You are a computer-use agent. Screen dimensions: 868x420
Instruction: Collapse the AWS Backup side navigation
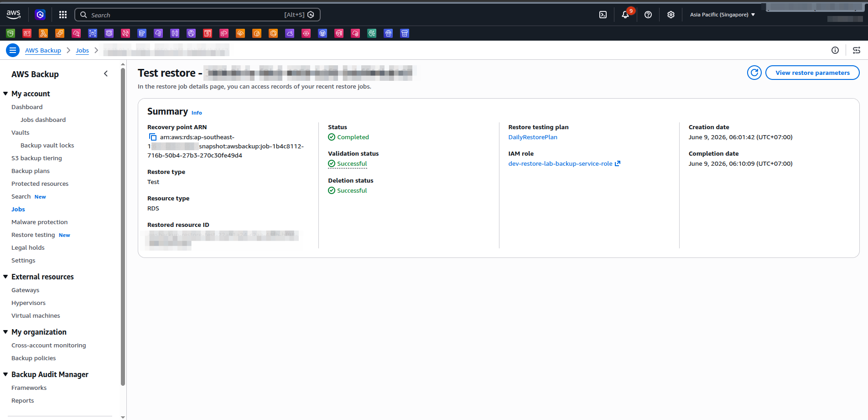pos(106,73)
